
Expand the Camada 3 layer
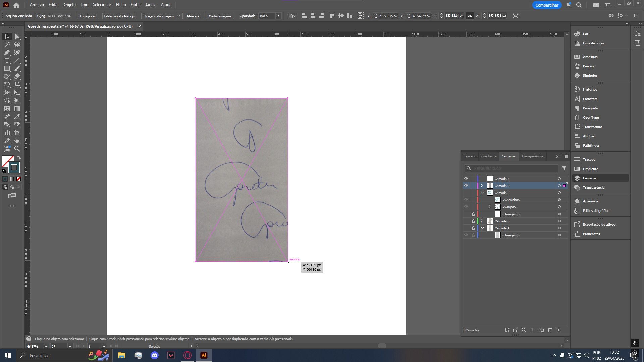coord(482,221)
